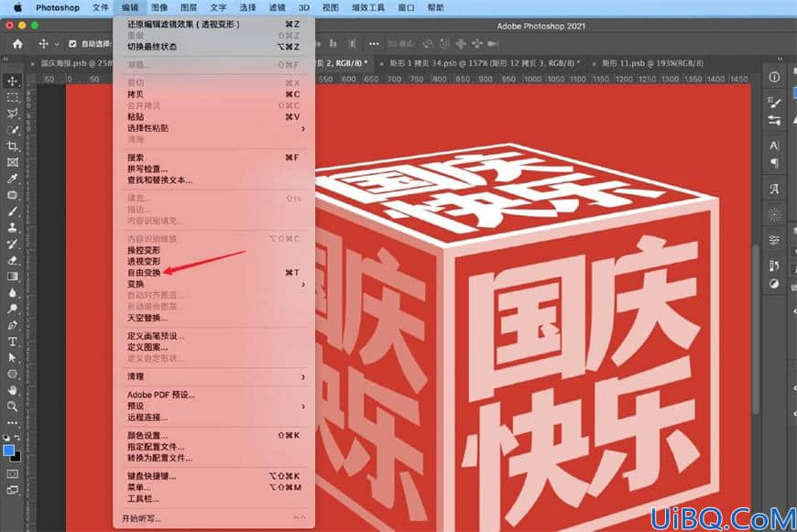Screen dimensions: 797x532
Task: Expand the 变换 submenu
Action: [214, 284]
